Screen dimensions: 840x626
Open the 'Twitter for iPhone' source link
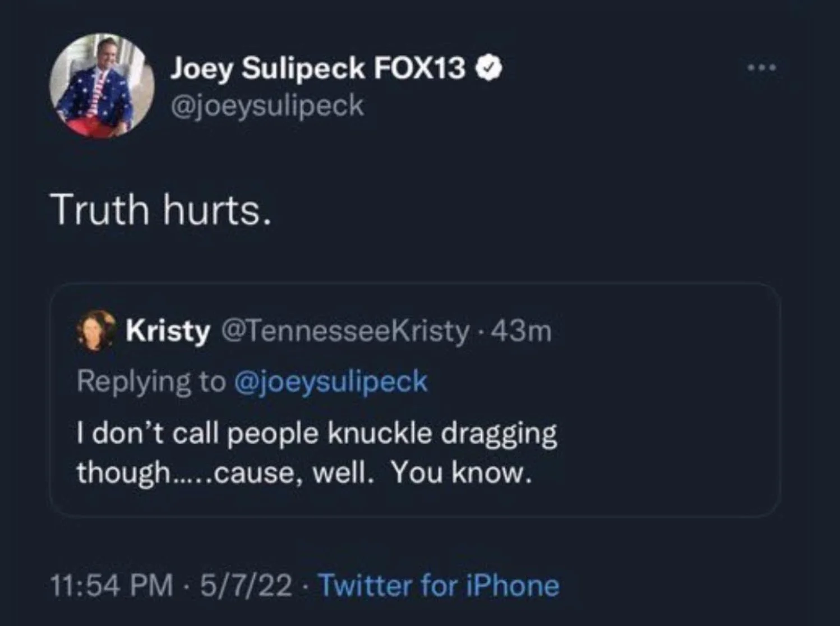click(x=439, y=586)
